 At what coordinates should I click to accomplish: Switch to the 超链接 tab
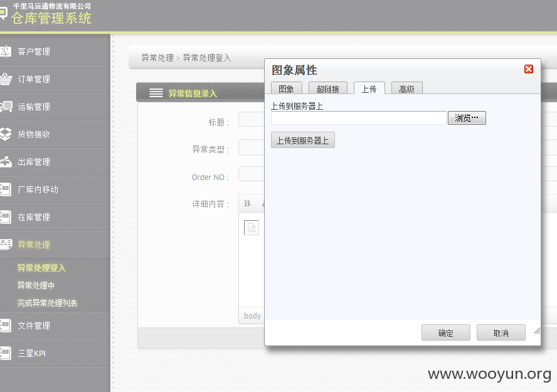[x=327, y=89]
